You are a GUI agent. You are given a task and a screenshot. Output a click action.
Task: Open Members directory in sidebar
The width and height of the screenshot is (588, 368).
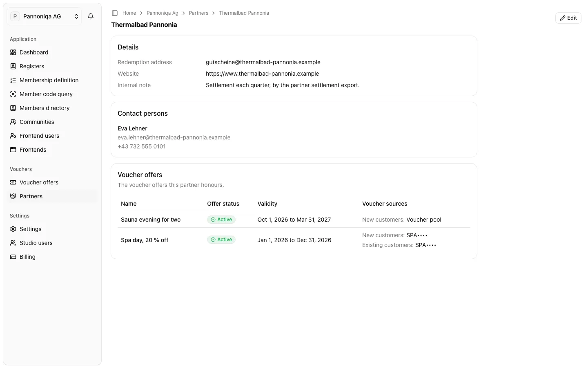[52, 108]
